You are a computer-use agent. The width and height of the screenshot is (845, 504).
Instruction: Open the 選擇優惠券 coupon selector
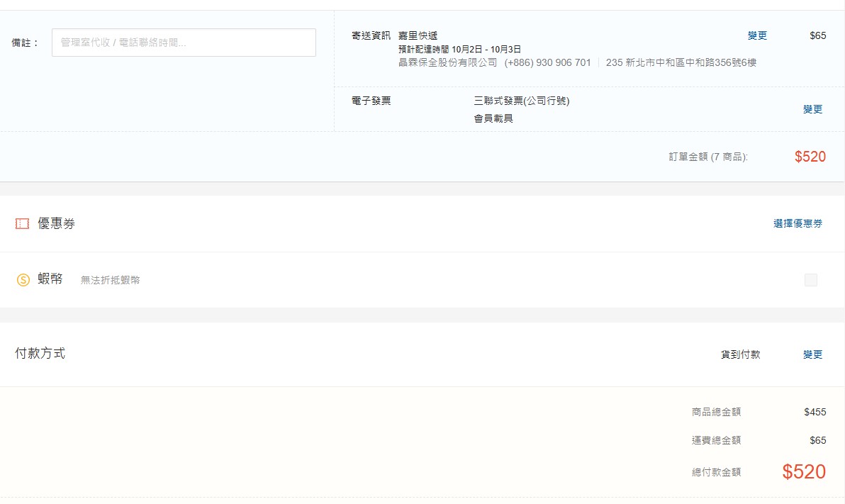point(798,224)
